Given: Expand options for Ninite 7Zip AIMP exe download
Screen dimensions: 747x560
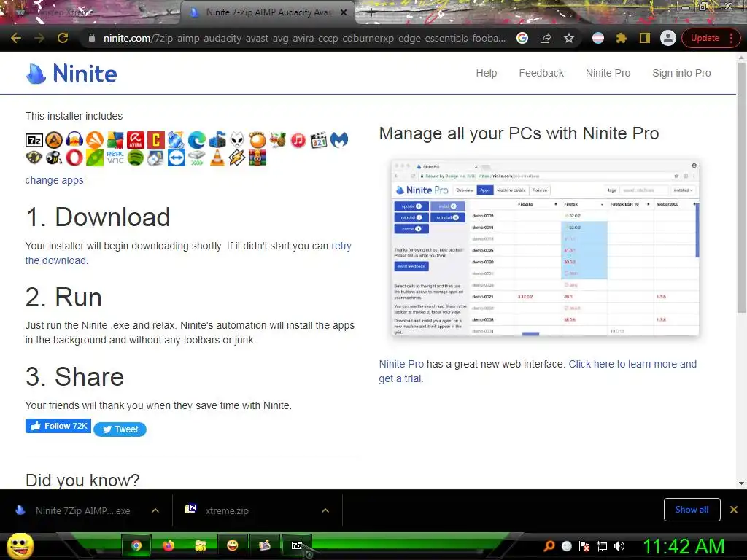Looking at the screenshot, I should 155,510.
